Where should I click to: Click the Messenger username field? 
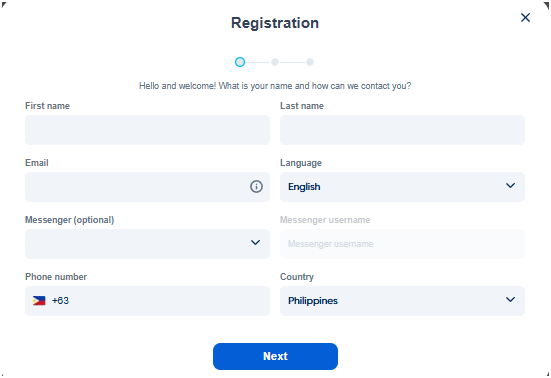[x=402, y=244]
